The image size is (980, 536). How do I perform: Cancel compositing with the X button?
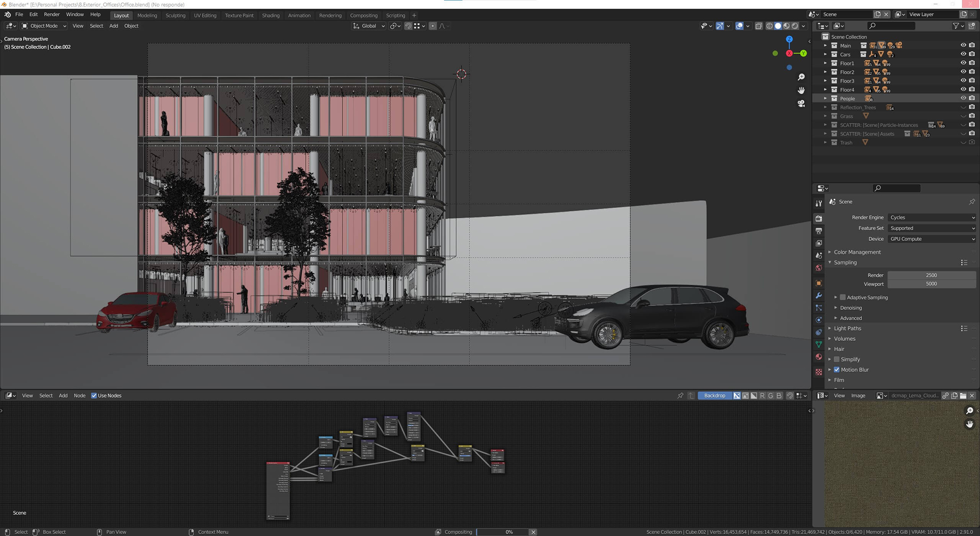(x=533, y=532)
